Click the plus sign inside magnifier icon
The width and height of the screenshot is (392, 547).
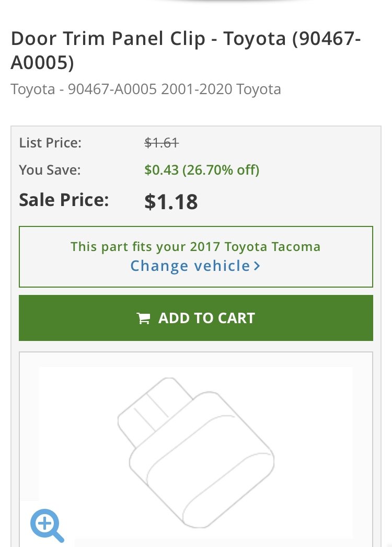click(x=44, y=523)
